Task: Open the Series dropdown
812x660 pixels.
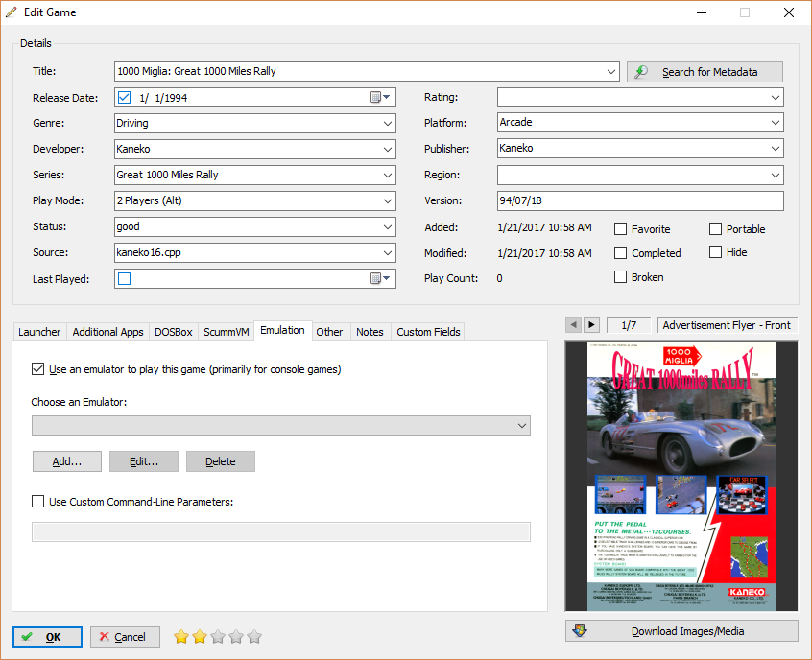Action: 388,175
